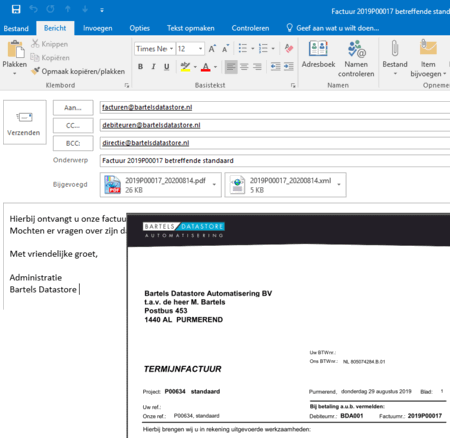The height and width of the screenshot is (438, 450).
Task: Click Kopiëren button
Action: [x=50, y=58]
